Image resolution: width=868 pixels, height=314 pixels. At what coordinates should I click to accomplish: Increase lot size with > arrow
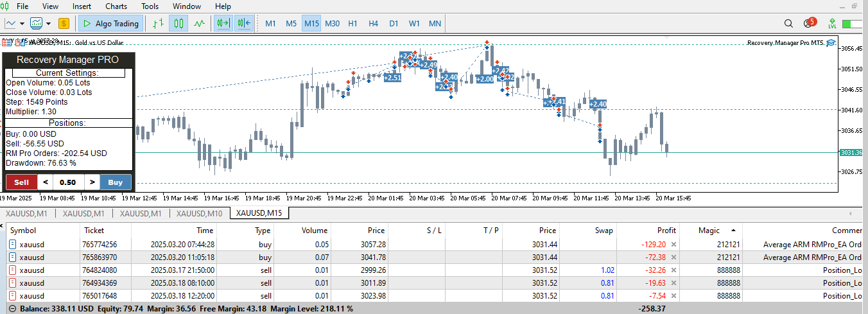(92, 182)
